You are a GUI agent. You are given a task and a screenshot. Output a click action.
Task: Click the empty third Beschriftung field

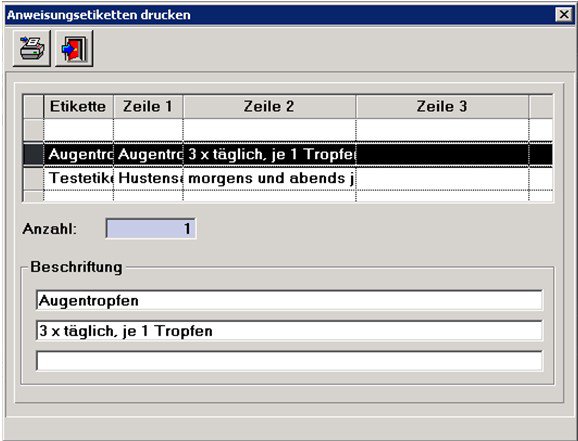[x=289, y=361]
